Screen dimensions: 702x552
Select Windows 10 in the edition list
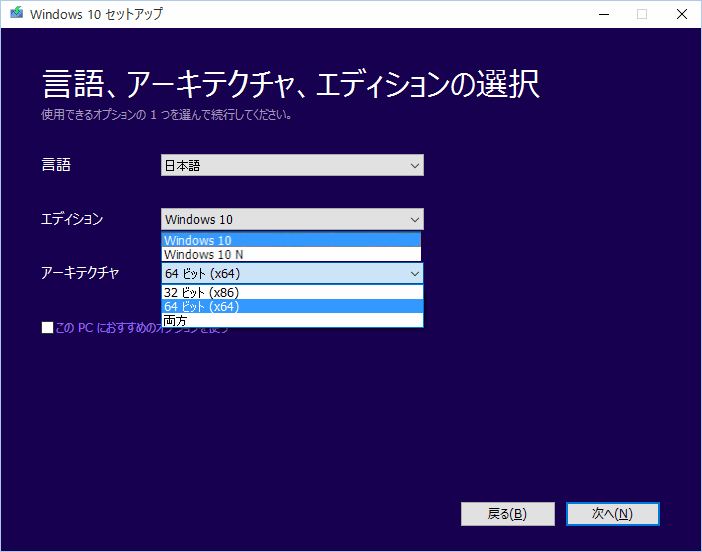(291, 240)
